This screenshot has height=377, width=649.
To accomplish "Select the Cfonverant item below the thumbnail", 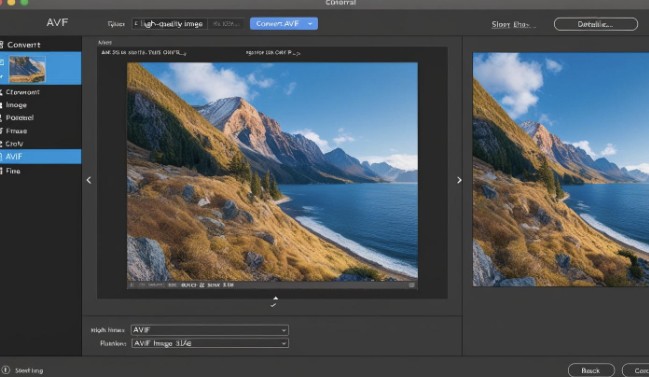I will pyautogui.click(x=23, y=92).
